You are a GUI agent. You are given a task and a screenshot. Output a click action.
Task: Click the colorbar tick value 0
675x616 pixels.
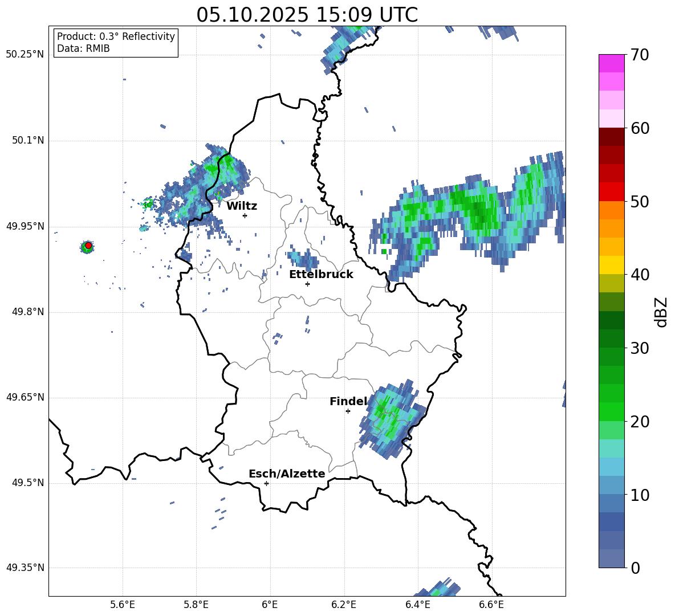coord(635,568)
